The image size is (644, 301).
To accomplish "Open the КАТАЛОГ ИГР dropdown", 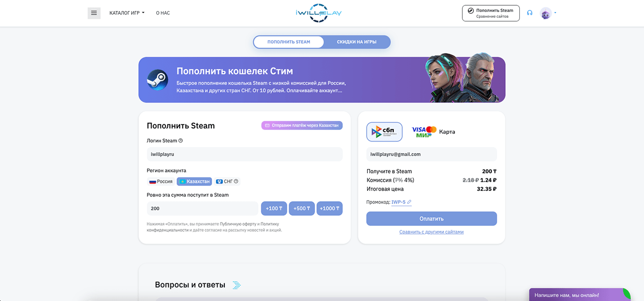I will click(126, 12).
